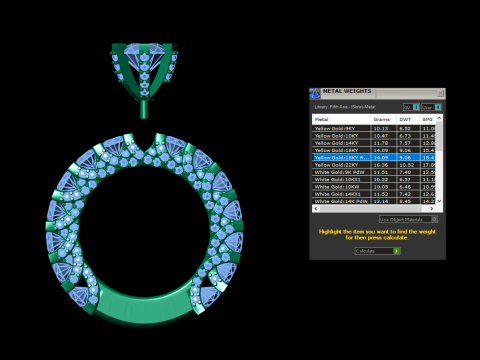This screenshot has height=360, width=480.
Task: Select the Yellow Gold:22KY row
Action: pyautogui.click(x=374, y=165)
